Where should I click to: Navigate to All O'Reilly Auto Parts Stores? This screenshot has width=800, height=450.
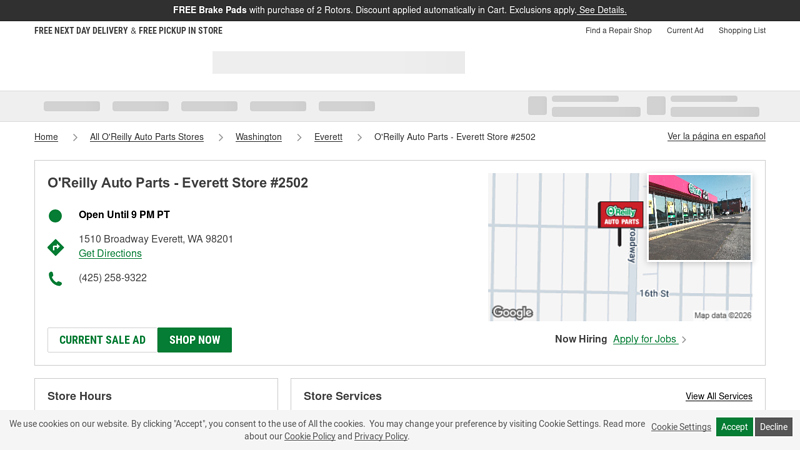(146, 137)
